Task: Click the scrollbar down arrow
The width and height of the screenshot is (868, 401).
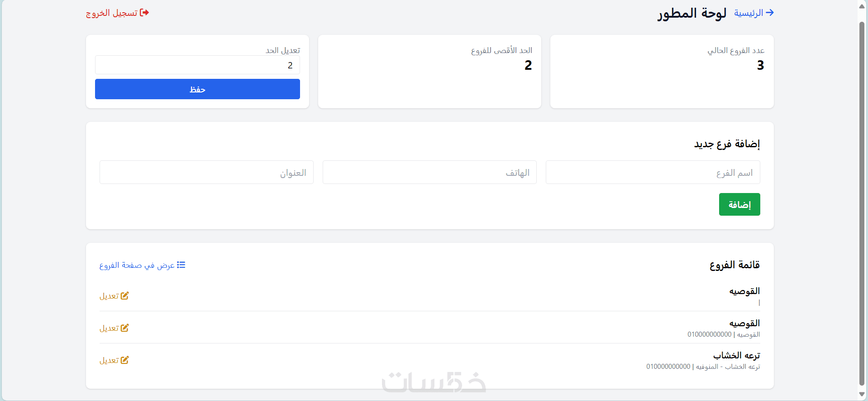Action: (x=862, y=395)
